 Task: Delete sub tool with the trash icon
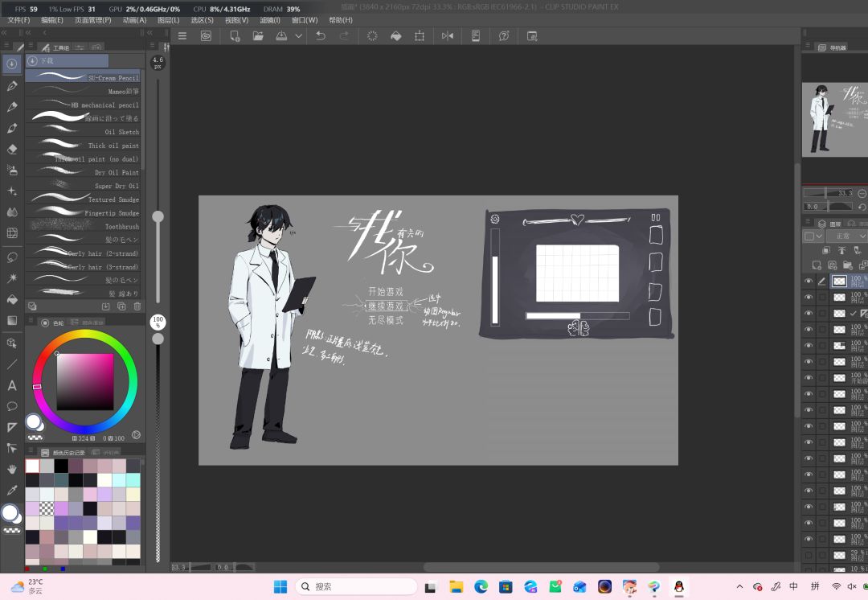[x=137, y=306]
